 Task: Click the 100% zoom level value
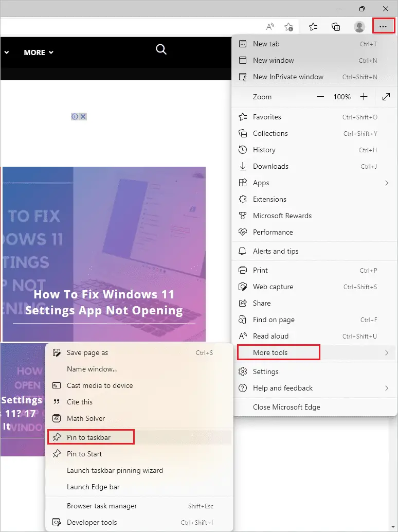(x=342, y=97)
